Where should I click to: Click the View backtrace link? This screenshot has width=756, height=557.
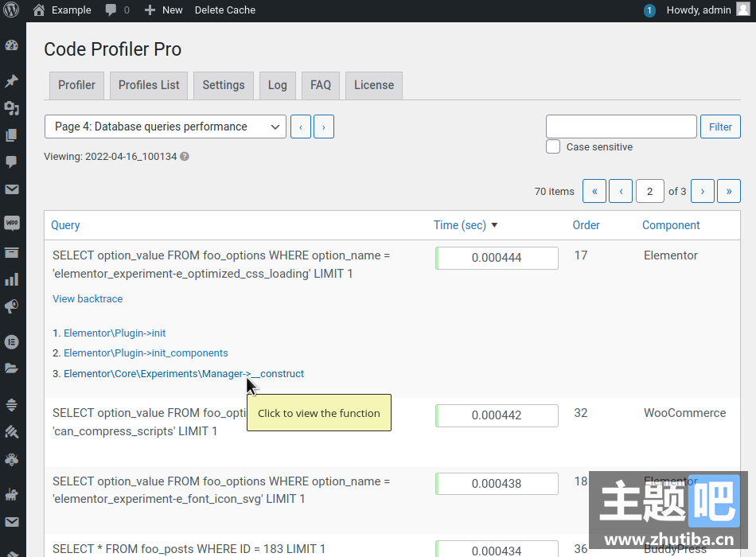tap(88, 299)
